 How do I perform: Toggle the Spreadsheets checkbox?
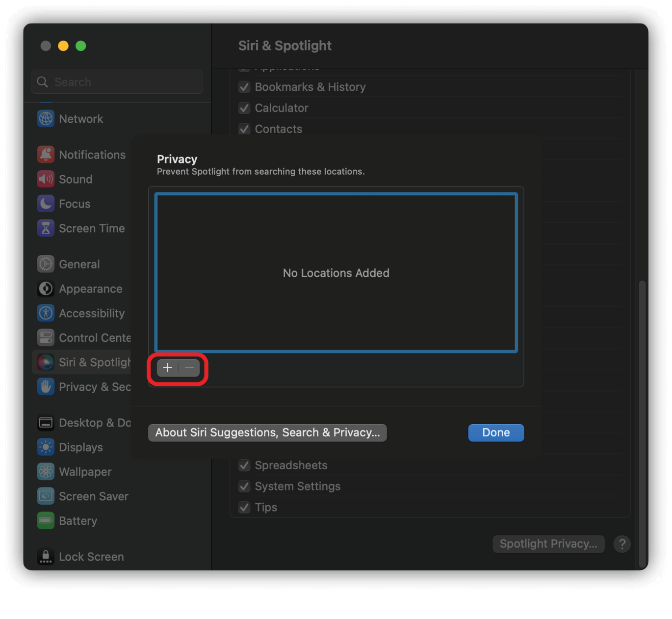tap(244, 465)
